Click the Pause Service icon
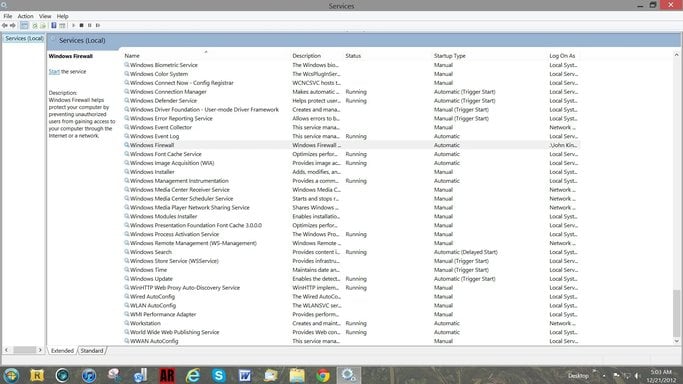Viewport: 683px width, 384px height. (90, 26)
